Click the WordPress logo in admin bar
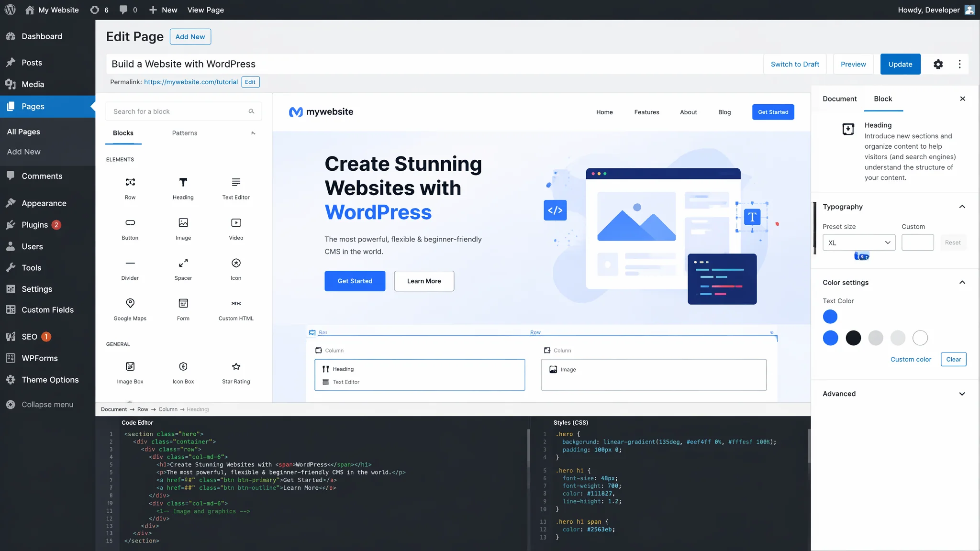The width and height of the screenshot is (980, 551). point(10,10)
